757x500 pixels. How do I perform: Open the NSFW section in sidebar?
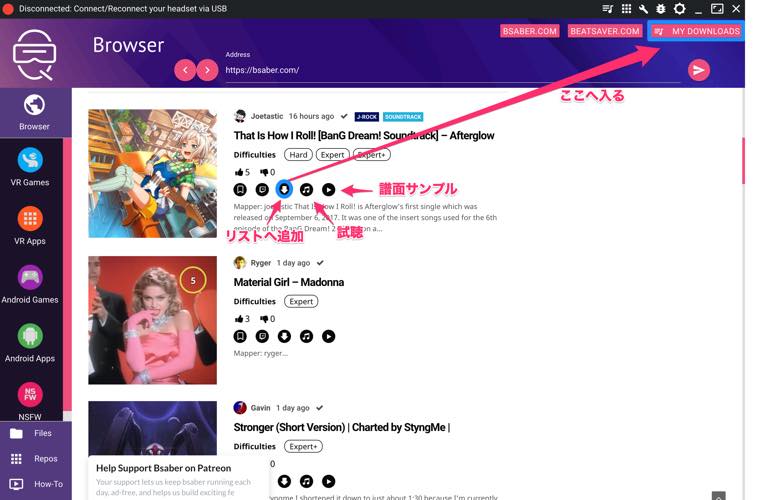click(30, 401)
